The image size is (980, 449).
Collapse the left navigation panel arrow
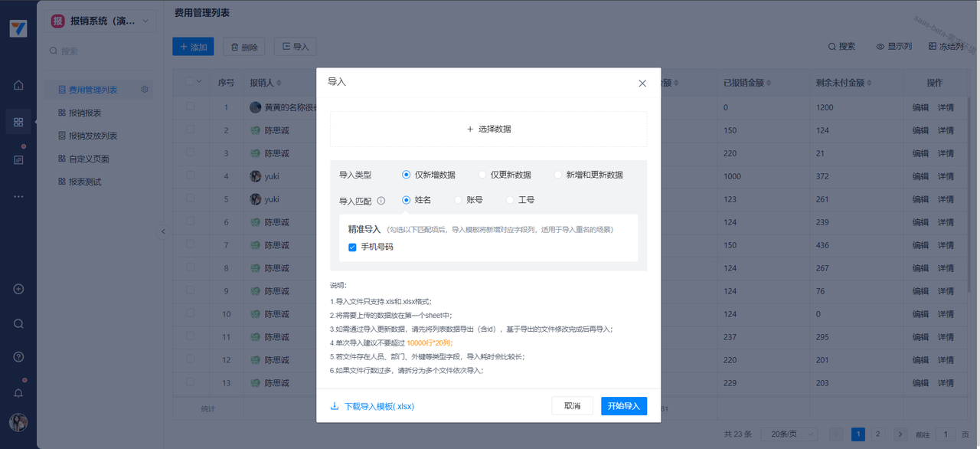[x=162, y=231]
